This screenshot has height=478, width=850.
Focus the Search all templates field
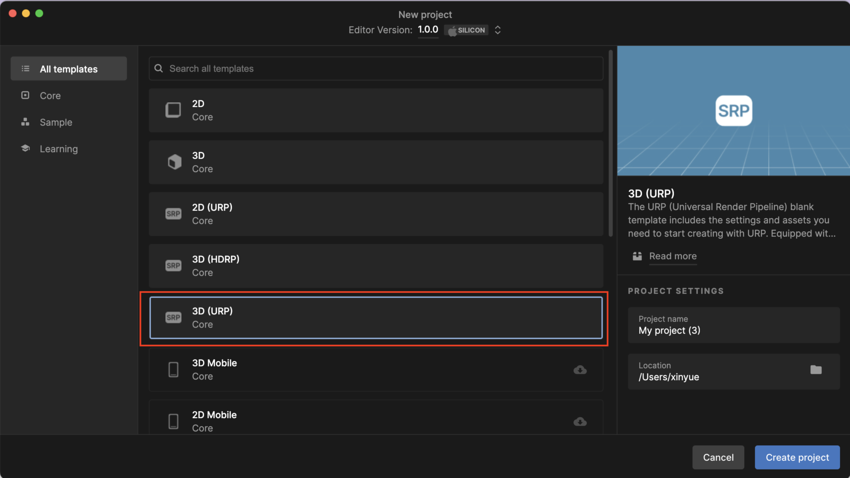coord(380,69)
